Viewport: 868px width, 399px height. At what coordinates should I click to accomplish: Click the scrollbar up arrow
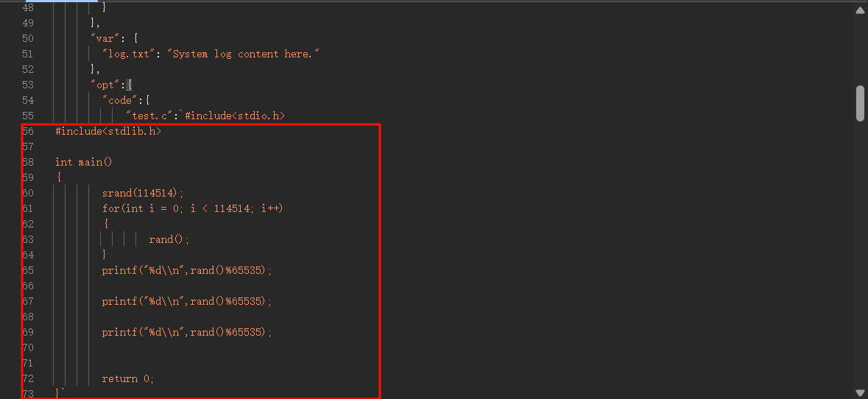[x=859, y=10]
